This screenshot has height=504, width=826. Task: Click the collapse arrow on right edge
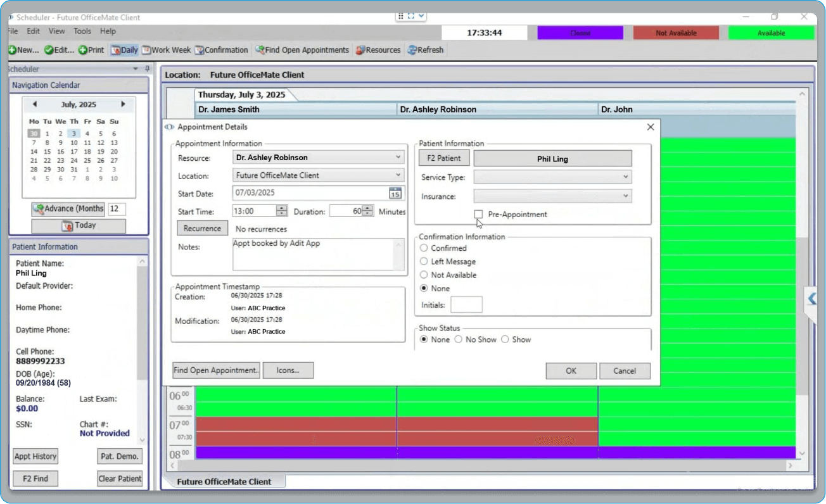(x=812, y=298)
